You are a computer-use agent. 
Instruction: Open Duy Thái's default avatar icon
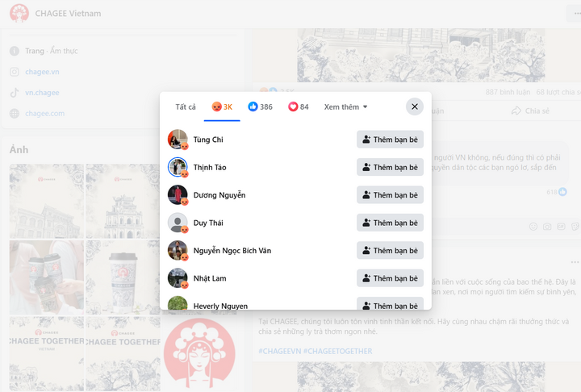tap(178, 223)
